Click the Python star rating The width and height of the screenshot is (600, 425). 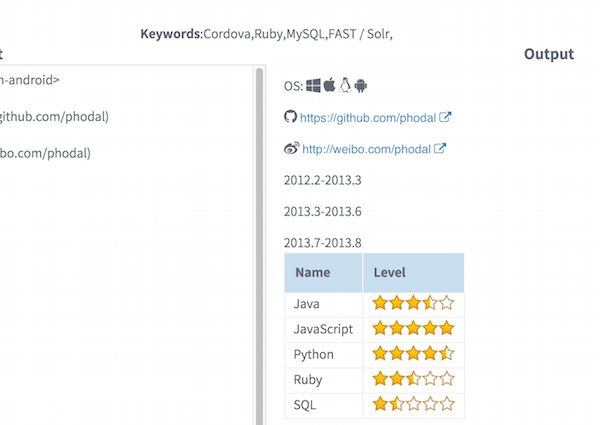pyautogui.click(x=413, y=354)
